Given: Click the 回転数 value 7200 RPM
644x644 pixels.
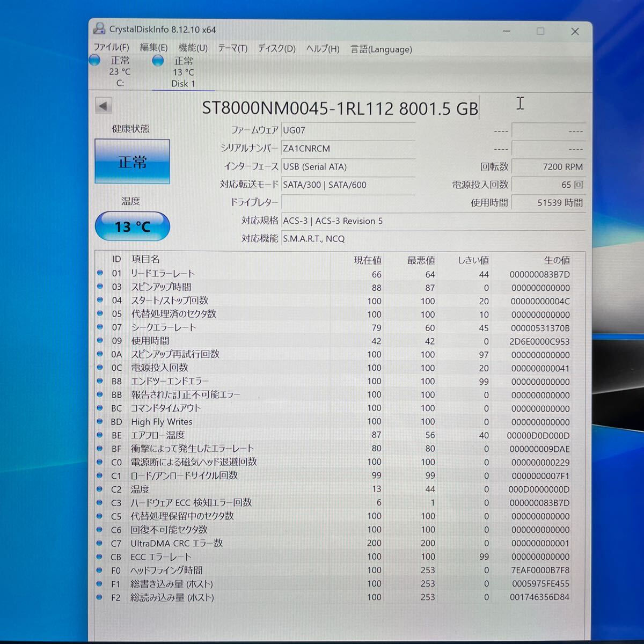Looking at the screenshot, I should (x=548, y=167).
